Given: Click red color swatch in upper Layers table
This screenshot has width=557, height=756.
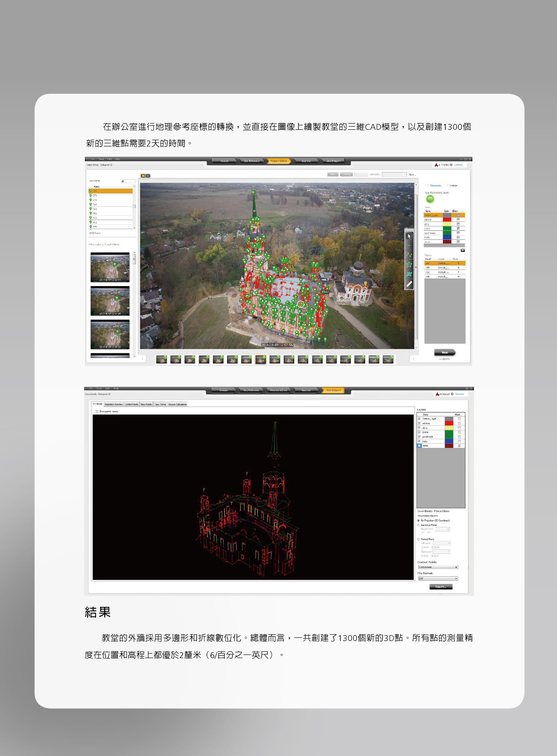Looking at the screenshot, I should click(x=447, y=220).
